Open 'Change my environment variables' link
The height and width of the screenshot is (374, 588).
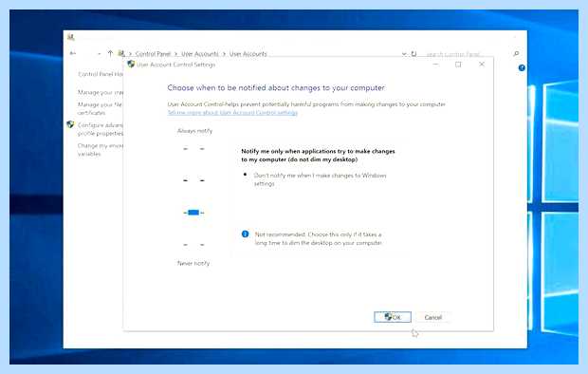pos(100,149)
